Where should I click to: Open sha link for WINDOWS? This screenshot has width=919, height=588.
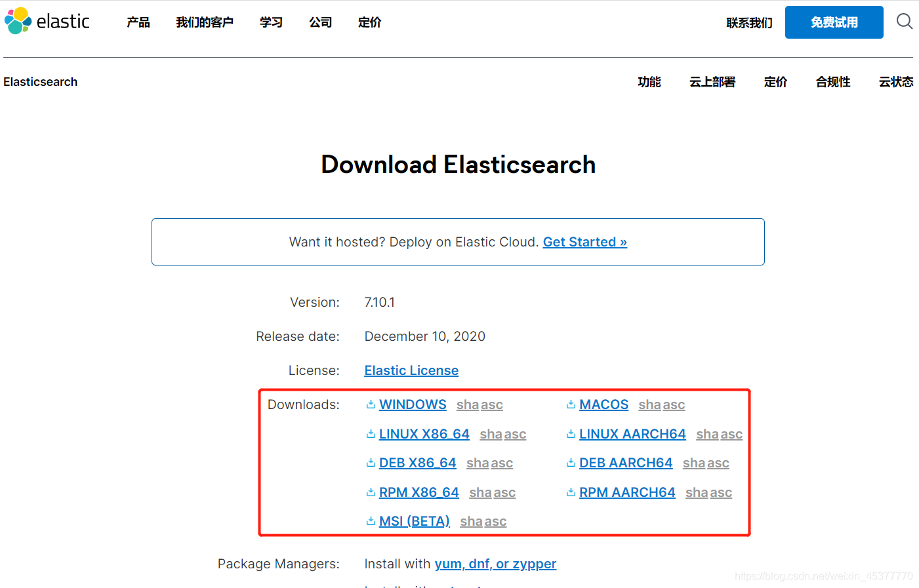pos(468,405)
